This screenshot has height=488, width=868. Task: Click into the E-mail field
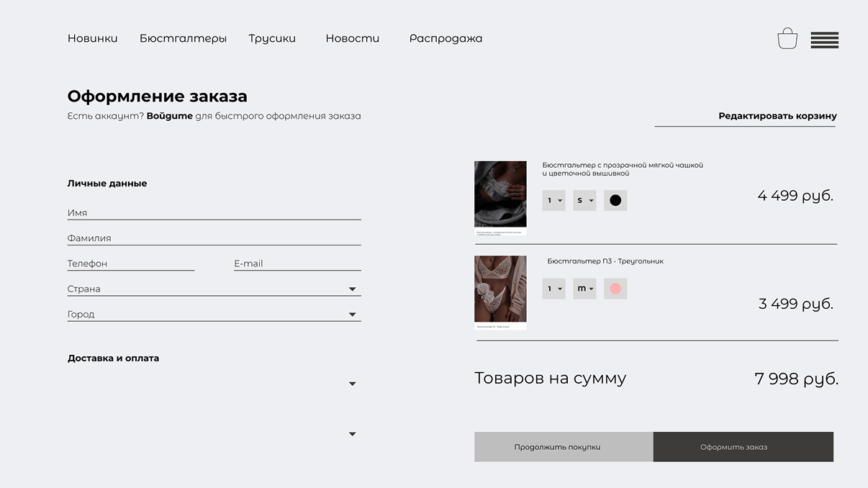(297, 263)
